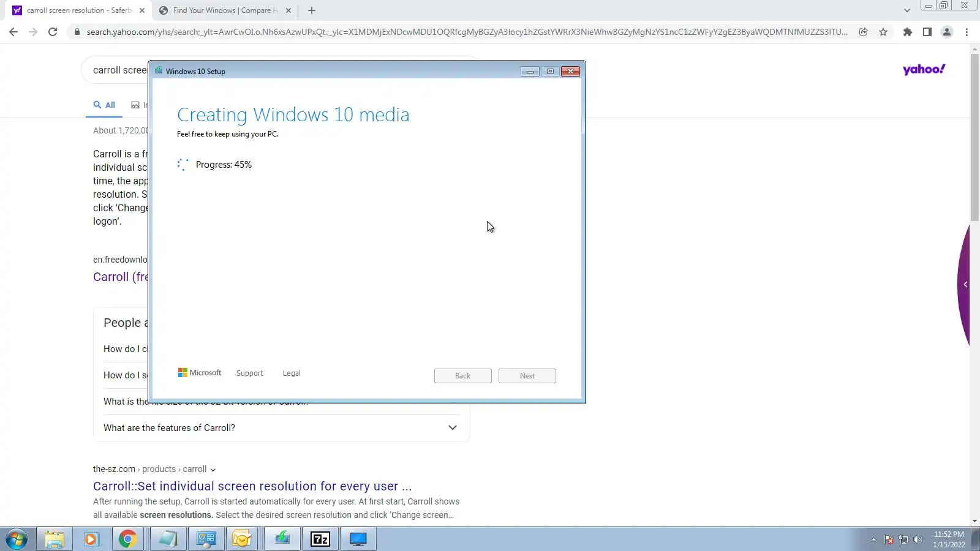Bookmark this page with the star icon
Viewport: 980px width, 551px height.
(x=883, y=32)
